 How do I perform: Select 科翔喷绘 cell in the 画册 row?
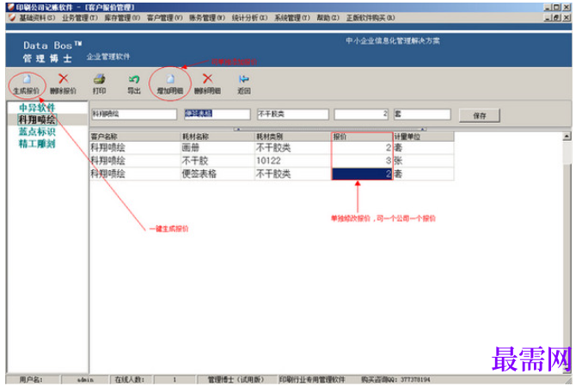point(135,148)
